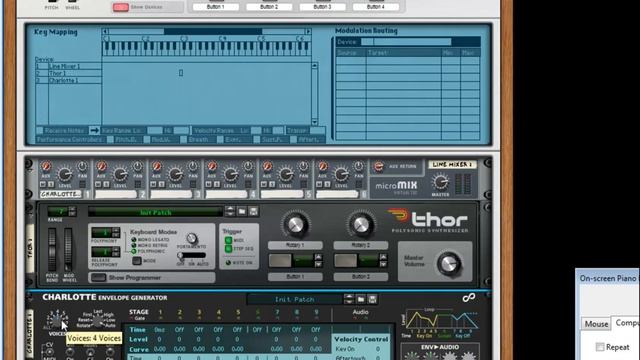Toggle Aftert. performance controller checkbox

[x=293, y=140]
